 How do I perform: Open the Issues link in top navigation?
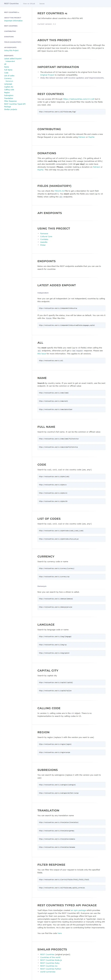[x=42, y=3]
